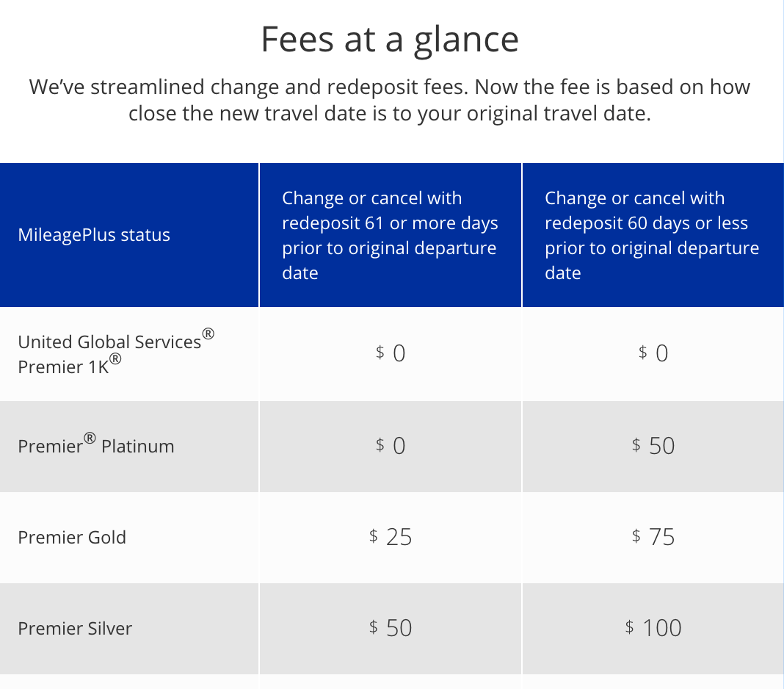This screenshot has width=784, height=689.
Task: Click the $75 Premier Gold fee
Action: coord(653,537)
